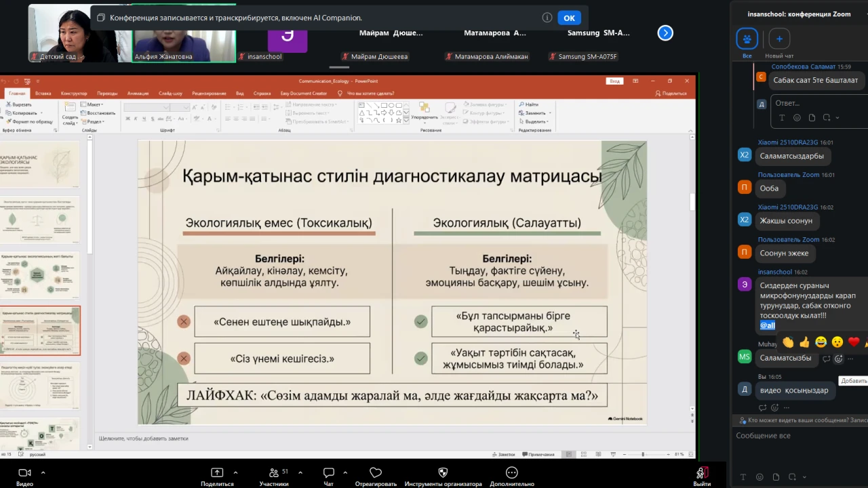
Task: Open the Layout (Макет) dropdown
Action: [x=93, y=104]
